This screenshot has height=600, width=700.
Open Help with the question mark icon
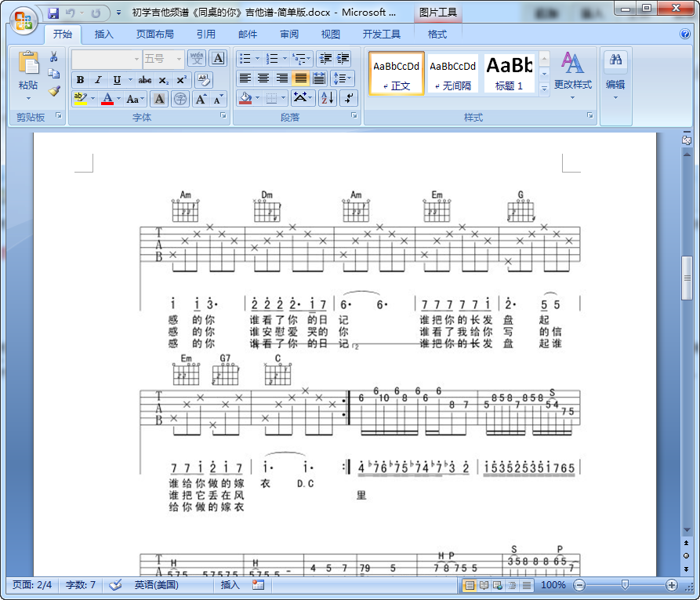(x=685, y=34)
